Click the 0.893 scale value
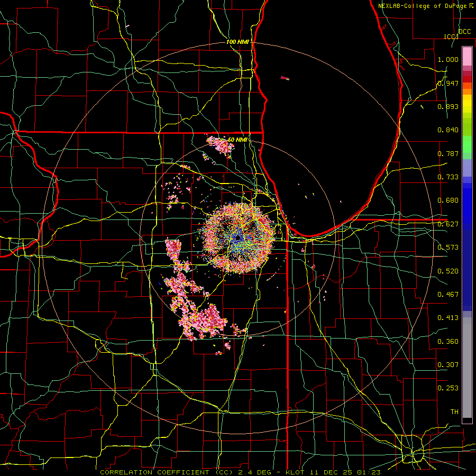The image size is (476, 476). (448, 106)
